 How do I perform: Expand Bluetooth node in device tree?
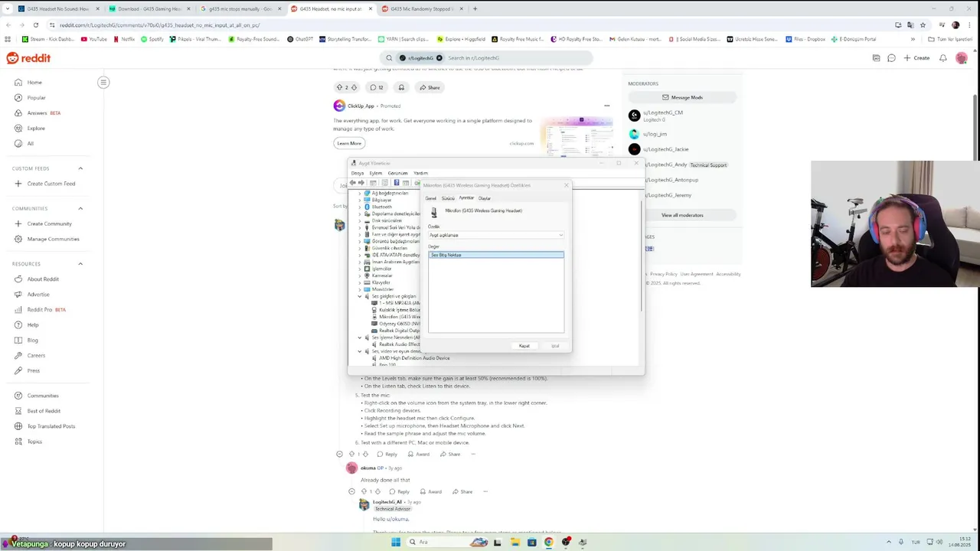[x=360, y=207]
